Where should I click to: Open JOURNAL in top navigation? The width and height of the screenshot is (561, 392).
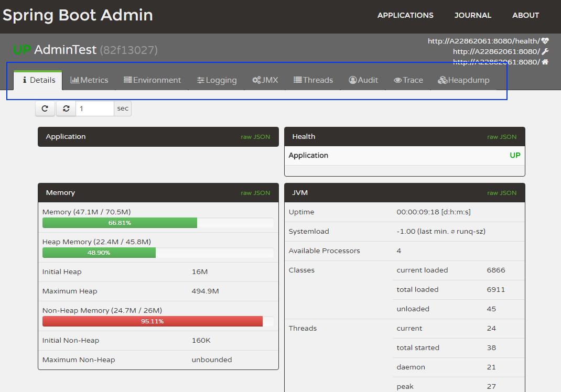(x=472, y=15)
